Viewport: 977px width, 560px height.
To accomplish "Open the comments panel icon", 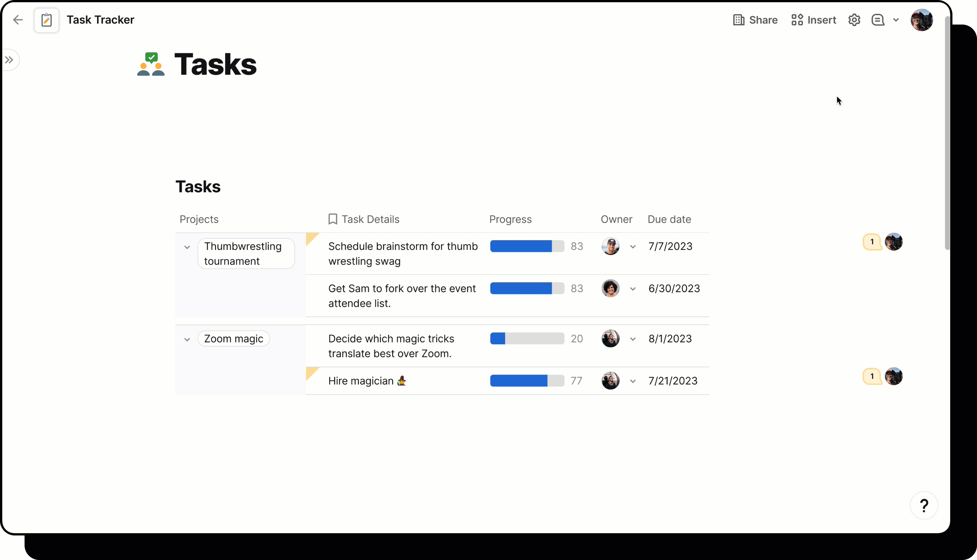I will [878, 20].
